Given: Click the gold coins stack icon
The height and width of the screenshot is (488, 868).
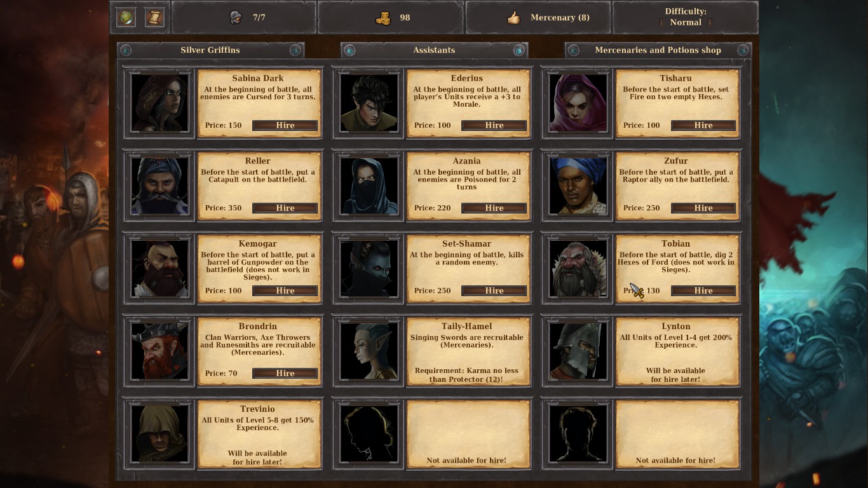Looking at the screenshot, I should click(383, 18).
